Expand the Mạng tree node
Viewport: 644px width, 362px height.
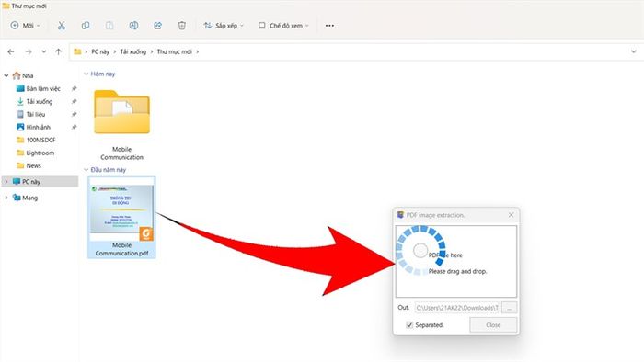click(6, 198)
